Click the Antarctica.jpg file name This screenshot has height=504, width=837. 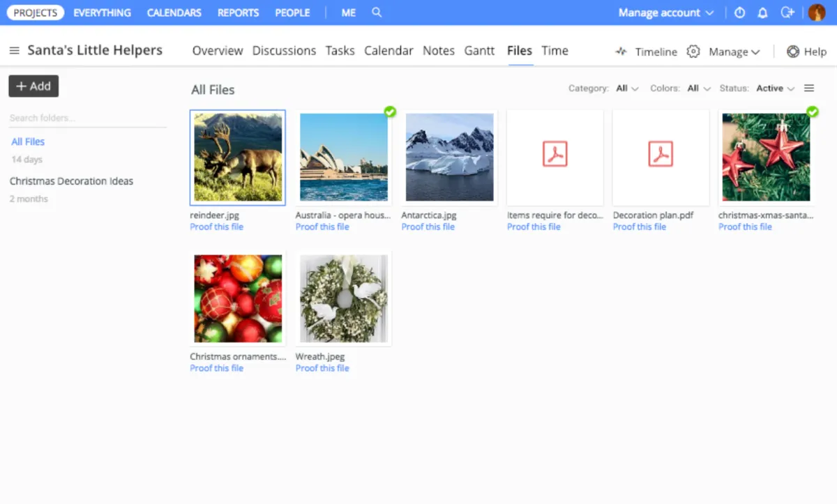pyautogui.click(x=429, y=215)
